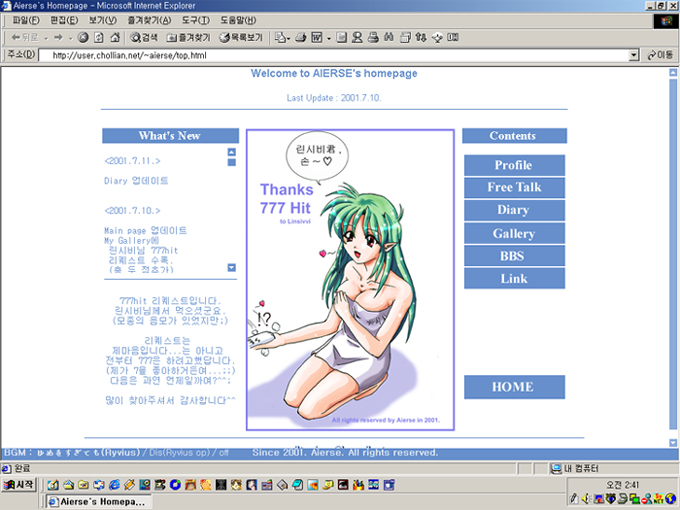The height and width of the screenshot is (510, 680).
Task: Click the pen icon in system tray
Action: [x=574, y=499]
